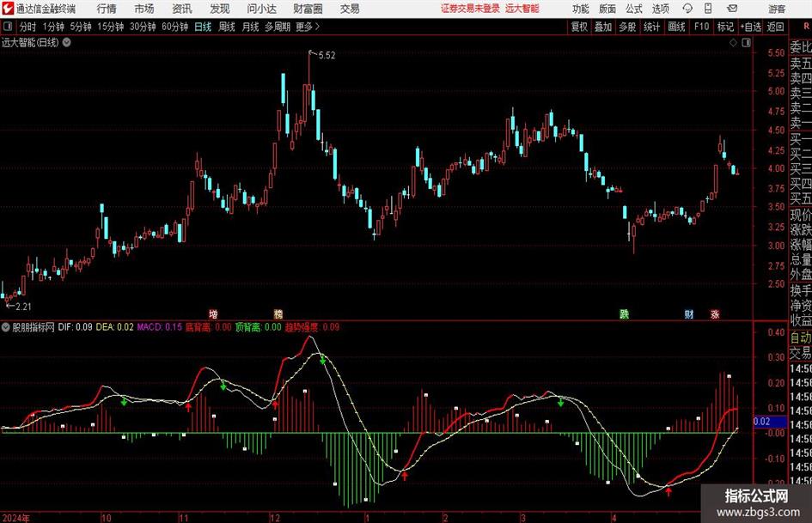This screenshot has width=812, height=523.
Task: Switch to the 60分钟 period tab
Action: tap(175, 27)
